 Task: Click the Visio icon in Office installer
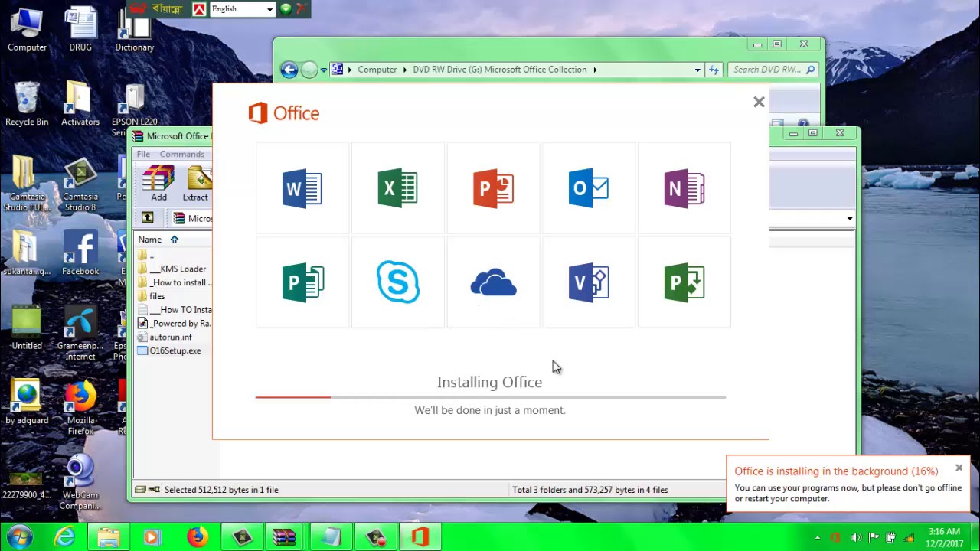click(x=589, y=283)
